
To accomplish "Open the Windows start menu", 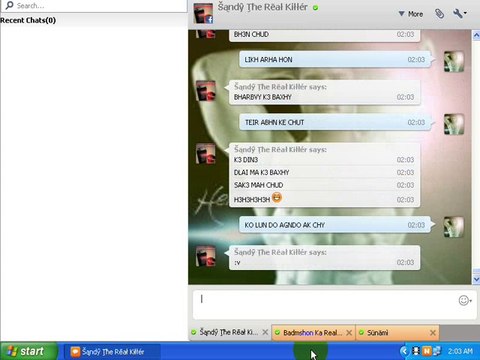I will [x=28, y=351].
